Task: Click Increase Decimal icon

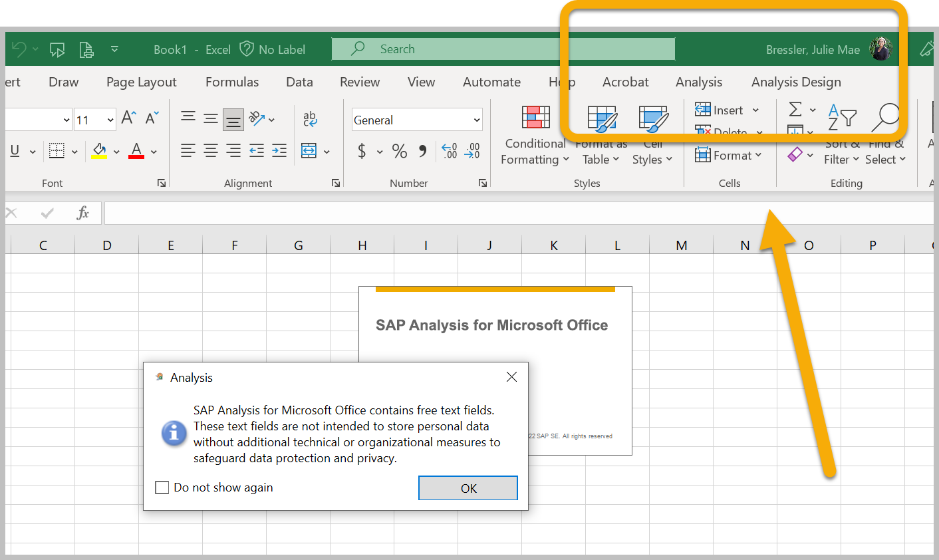Action: [450, 152]
